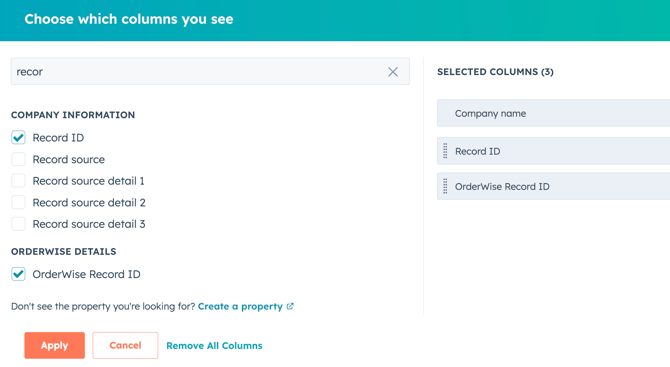Click external link icon next to Create a property

[x=290, y=306]
